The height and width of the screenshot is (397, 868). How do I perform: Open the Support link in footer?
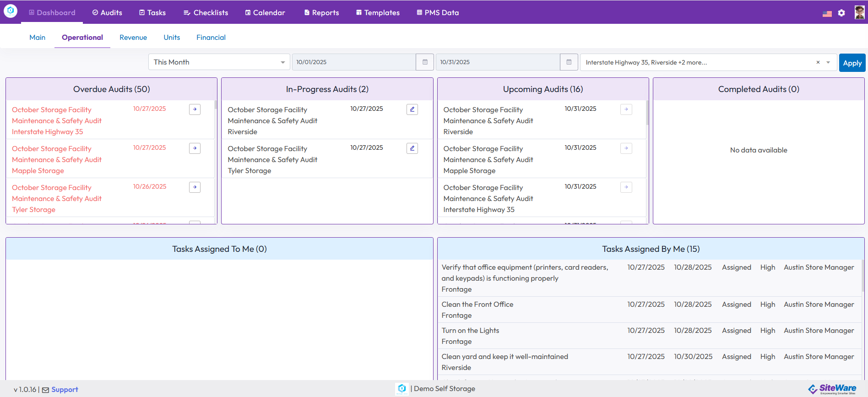[65, 390]
